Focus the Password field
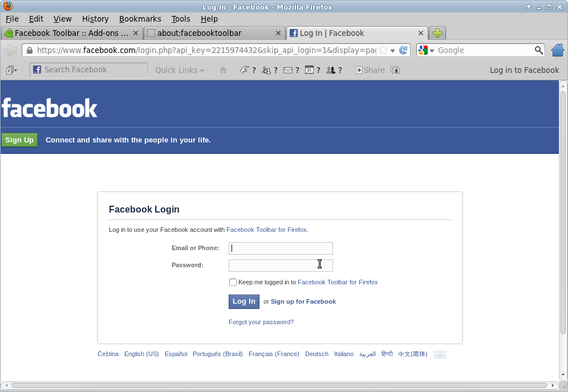 [x=281, y=266]
